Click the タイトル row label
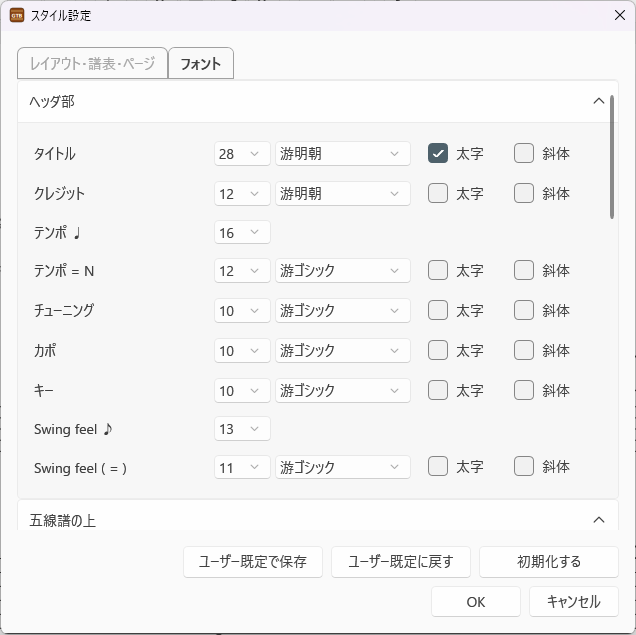The image size is (636, 635). [55, 154]
